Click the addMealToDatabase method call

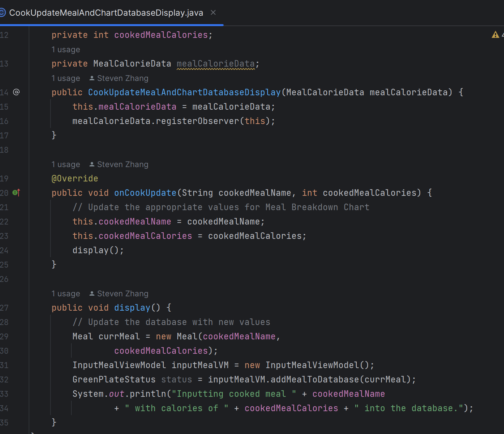(x=315, y=380)
